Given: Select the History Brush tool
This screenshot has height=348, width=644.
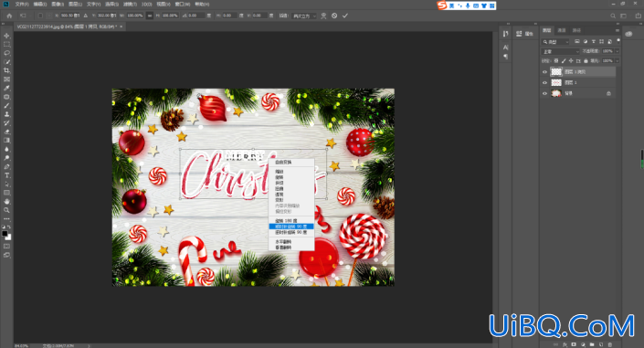Looking at the screenshot, I should (6, 122).
